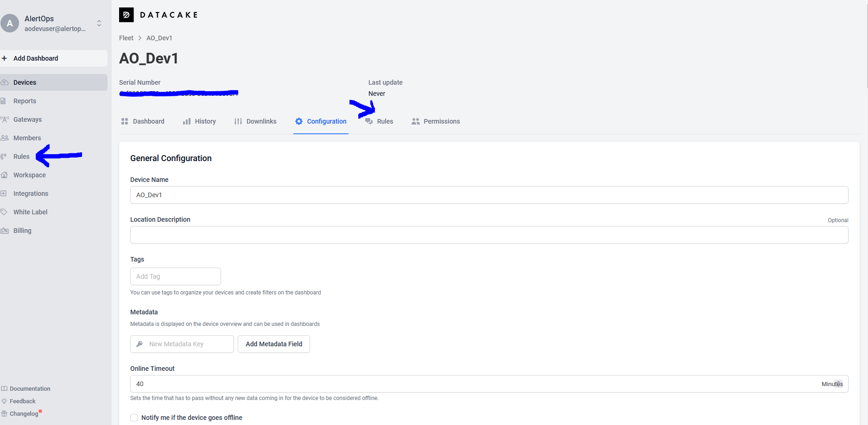This screenshot has height=425, width=868.
Task: Click the plus icon to add dashboard
Action: point(5,58)
